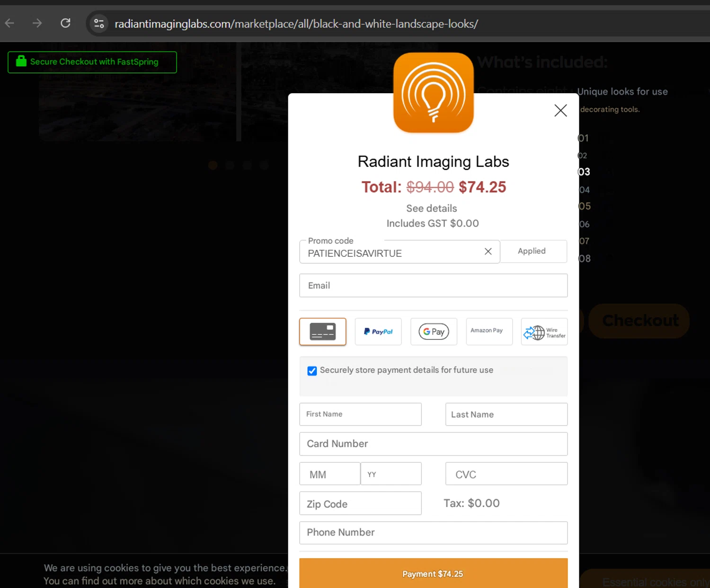
Task: Open the See details link
Action: (x=432, y=208)
